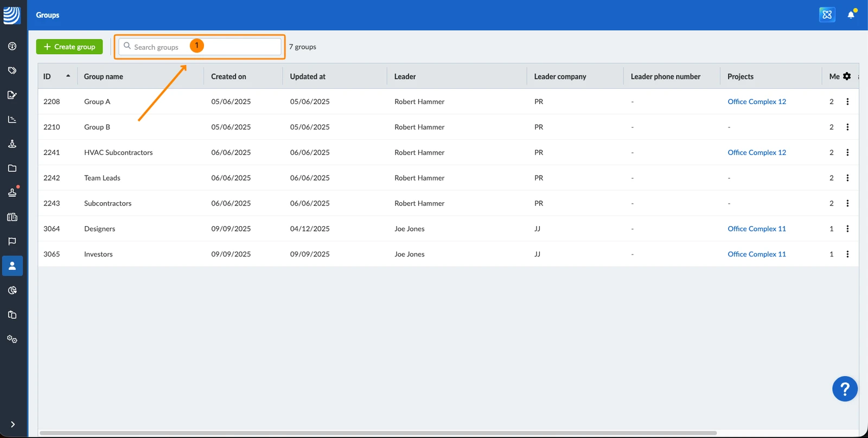The height and width of the screenshot is (438, 868).
Task: Open the three-dot menu for HVAC Subcontractors
Action: coord(847,152)
